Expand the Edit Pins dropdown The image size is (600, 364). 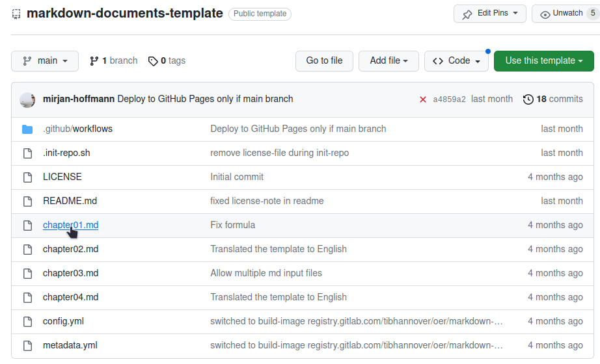(x=489, y=14)
